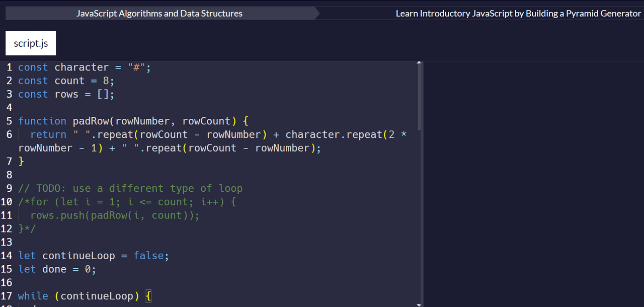Image resolution: width=644 pixels, height=307 pixels.
Task: Click the closing brace on line 7
Action: 21,162
